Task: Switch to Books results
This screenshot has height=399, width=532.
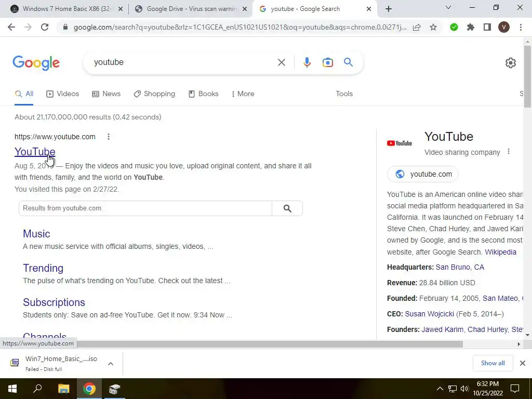Action: [x=204, y=94]
